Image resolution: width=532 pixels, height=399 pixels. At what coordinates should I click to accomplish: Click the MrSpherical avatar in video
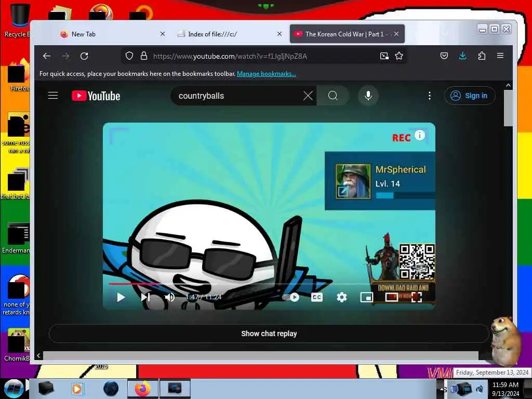[353, 181]
